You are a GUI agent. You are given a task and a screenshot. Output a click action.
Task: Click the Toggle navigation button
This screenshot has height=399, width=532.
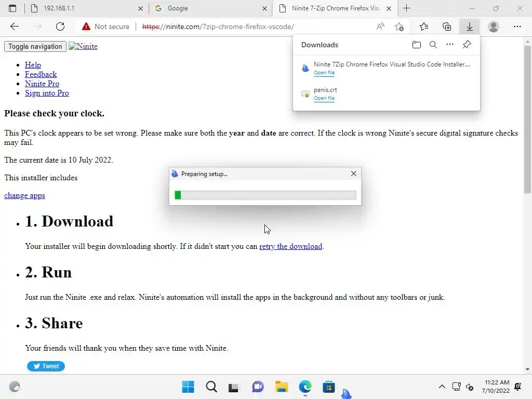35,46
